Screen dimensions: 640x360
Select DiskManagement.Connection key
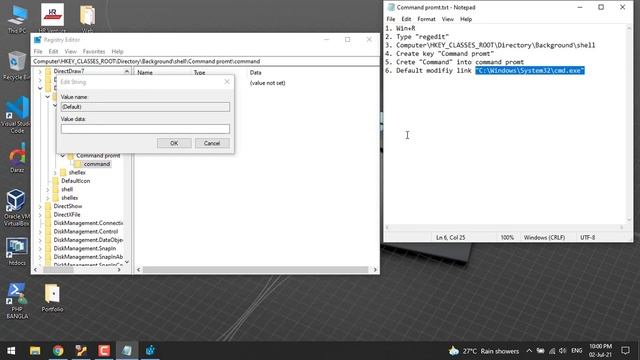88,223
